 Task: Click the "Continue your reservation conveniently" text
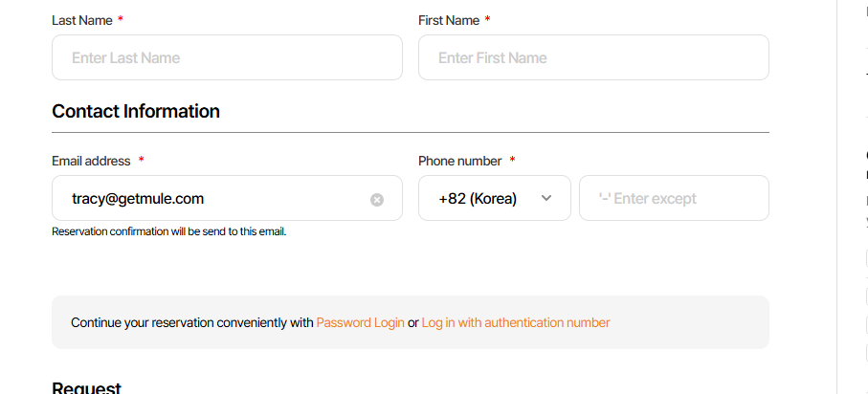(191, 322)
